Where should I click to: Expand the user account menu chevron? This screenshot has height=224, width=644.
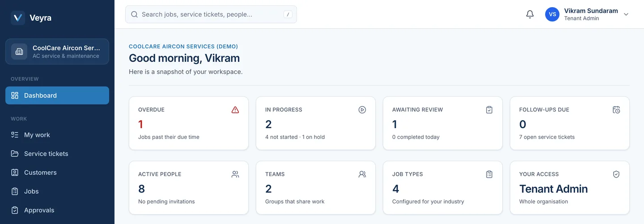tap(626, 14)
